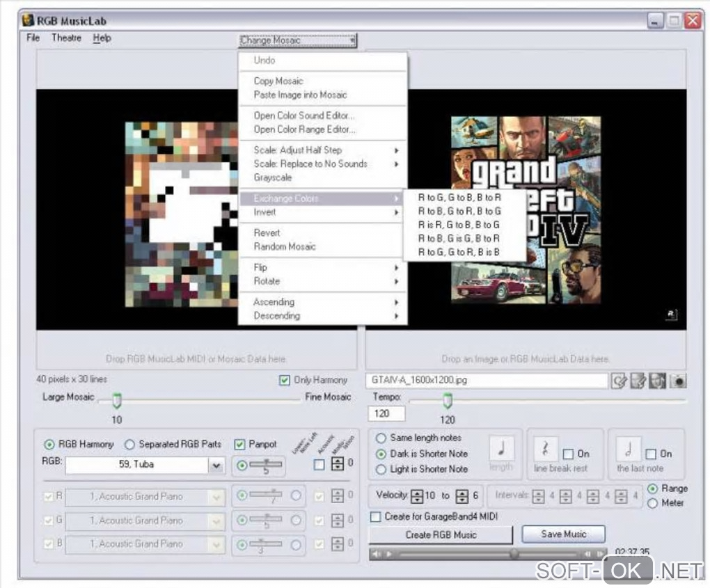The width and height of the screenshot is (710, 588).
Task: Expand the Descending submenu
Action: [x=322, y=315]
